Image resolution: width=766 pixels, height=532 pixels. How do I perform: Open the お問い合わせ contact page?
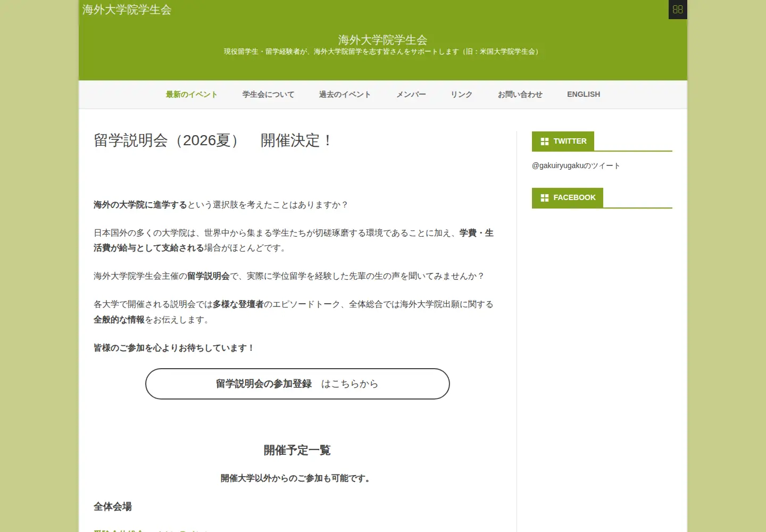520,95
